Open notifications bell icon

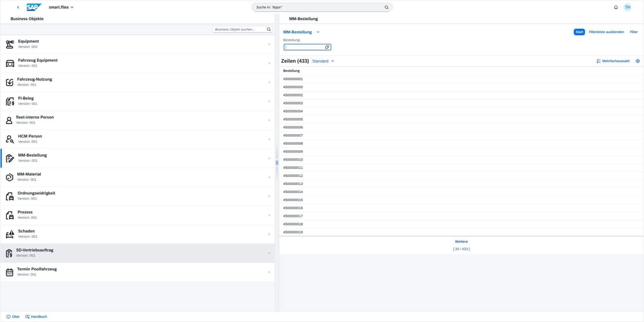point(616,7)
